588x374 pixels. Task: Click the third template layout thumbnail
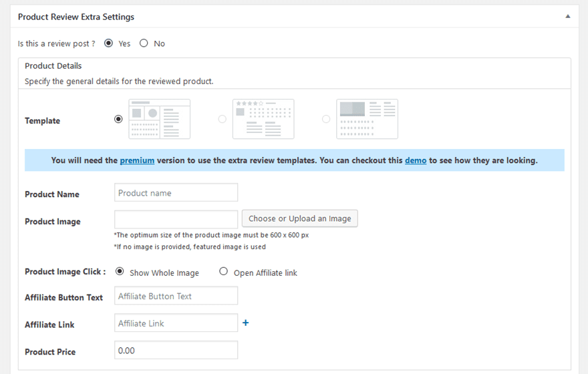tap(367, 119)
